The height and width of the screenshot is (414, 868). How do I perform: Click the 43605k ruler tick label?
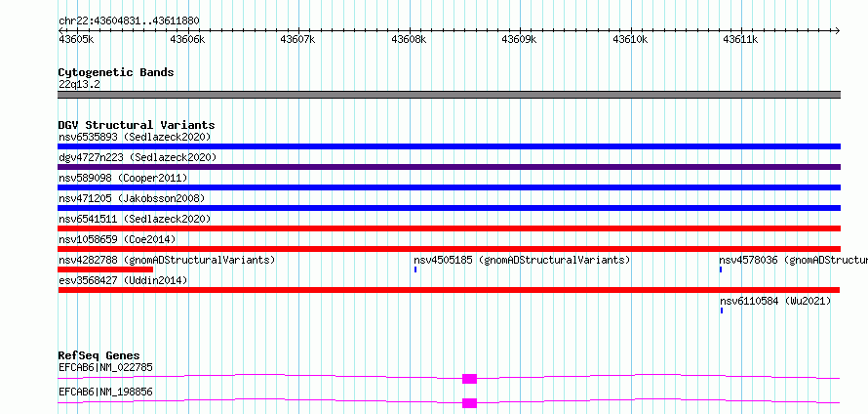pyautogui.click(x=76, y=40)
